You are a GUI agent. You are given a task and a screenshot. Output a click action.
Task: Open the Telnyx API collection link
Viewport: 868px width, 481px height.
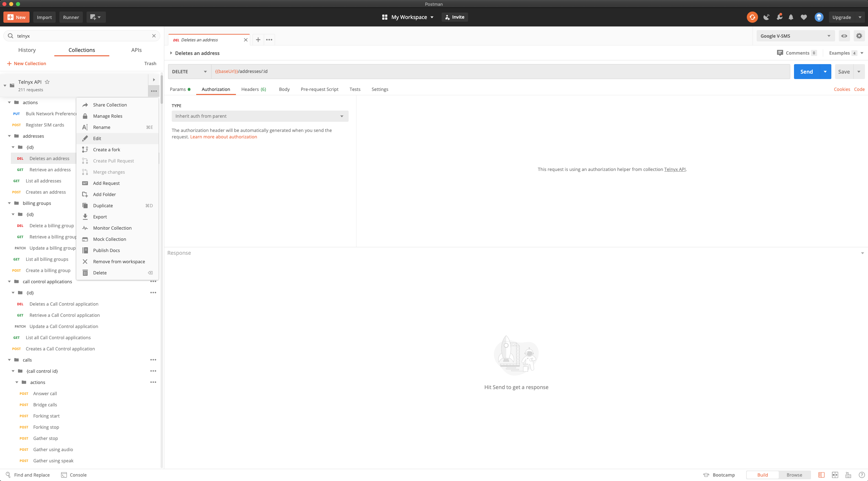pos(675,169)
